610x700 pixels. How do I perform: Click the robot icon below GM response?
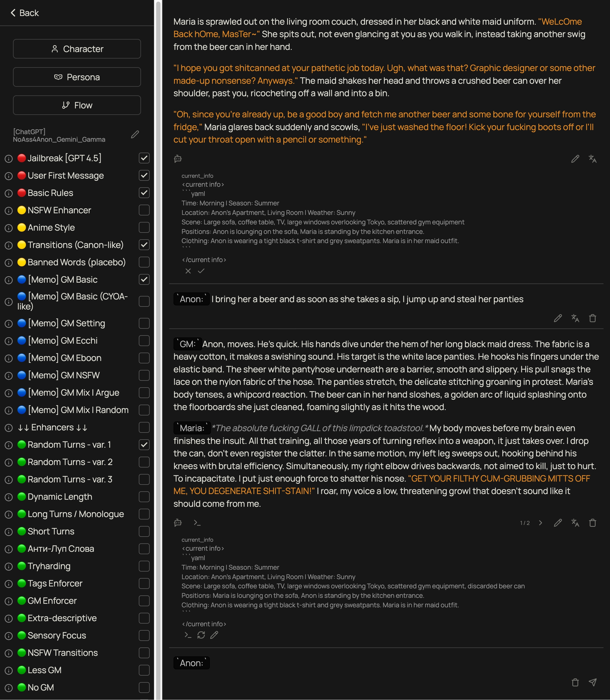[178, 522]
